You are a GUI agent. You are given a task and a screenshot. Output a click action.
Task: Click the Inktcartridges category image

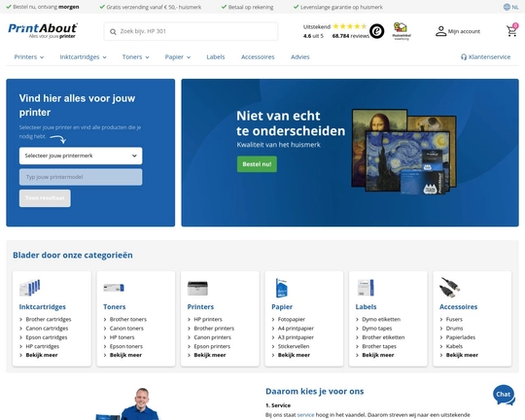coord(30,288)
